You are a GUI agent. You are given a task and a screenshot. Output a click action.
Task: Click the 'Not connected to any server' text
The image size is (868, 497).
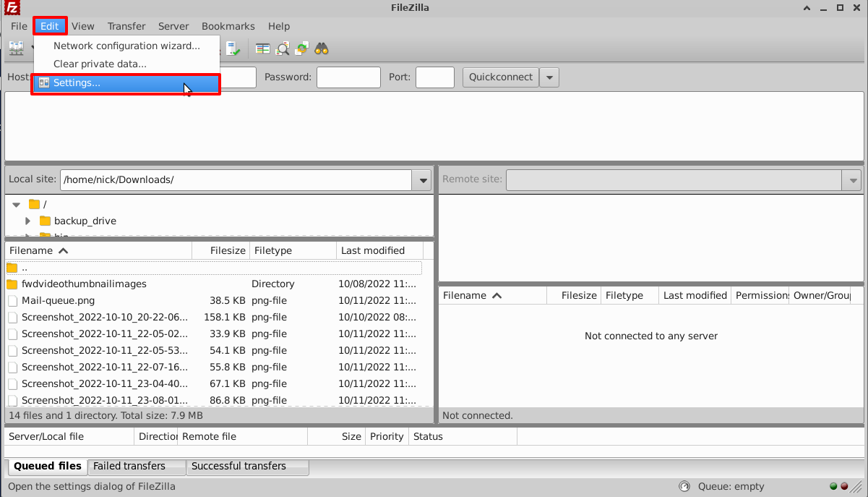pyautogui.click(x=651, y=336)
